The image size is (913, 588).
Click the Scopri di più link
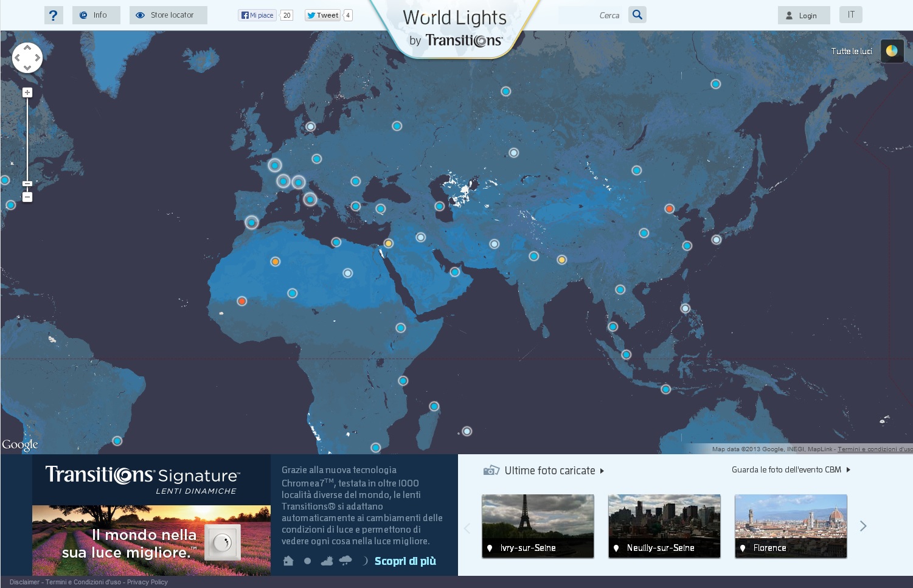405,561
